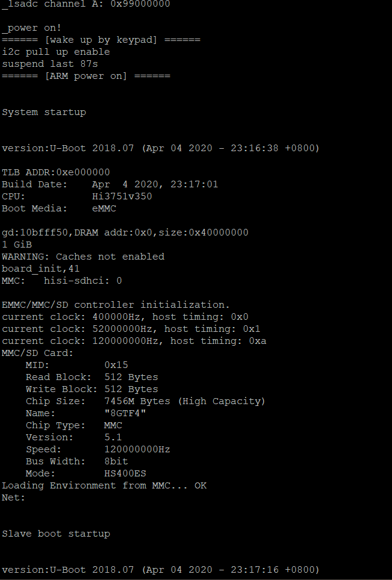Select the "ARM power on" log line
Screen dimensions: 392x580
point(86,76)
